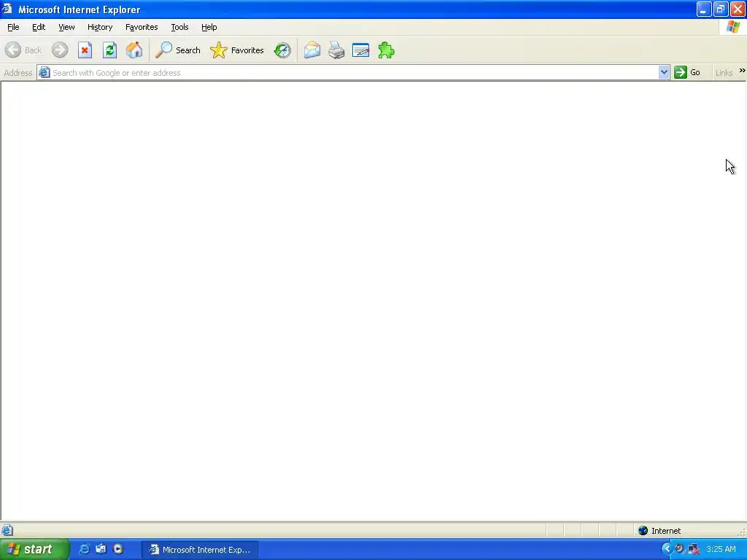Open the Favorites menu

(x=142, y=27)
